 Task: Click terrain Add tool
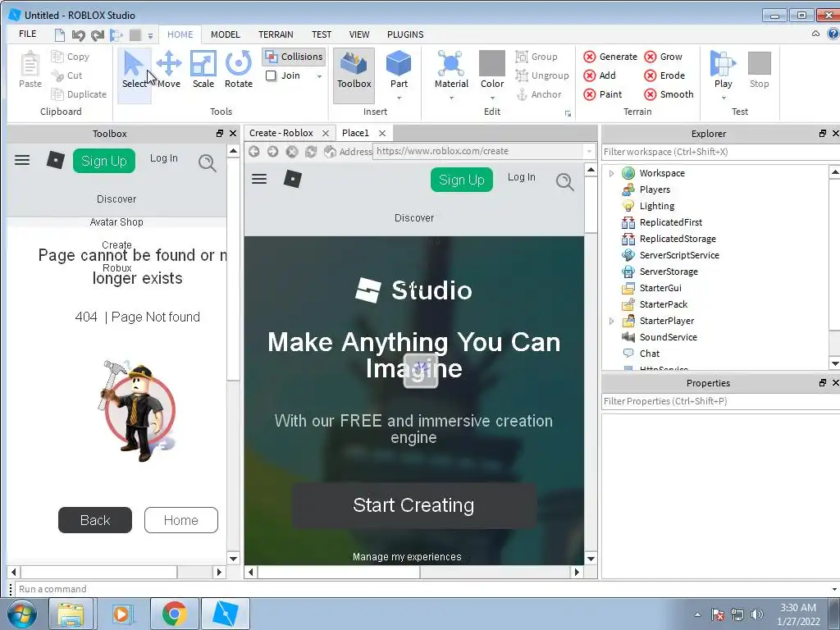coord(600,75)
